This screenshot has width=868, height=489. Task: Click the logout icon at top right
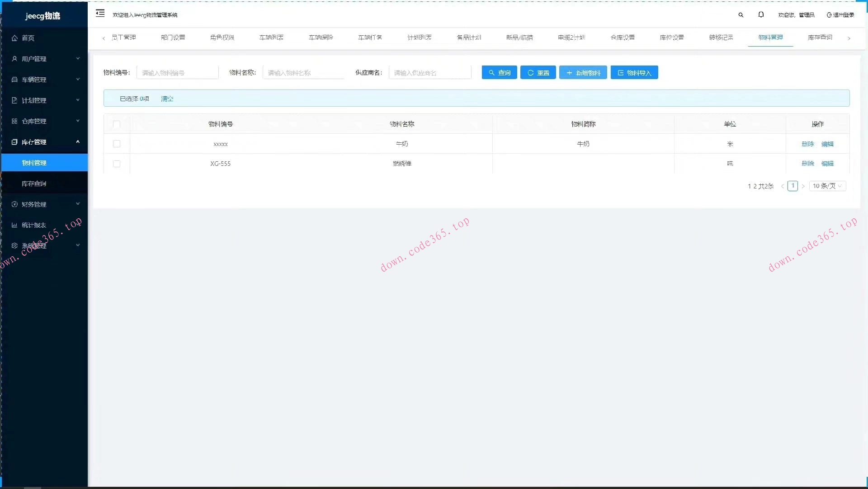(x=829, y=15)
